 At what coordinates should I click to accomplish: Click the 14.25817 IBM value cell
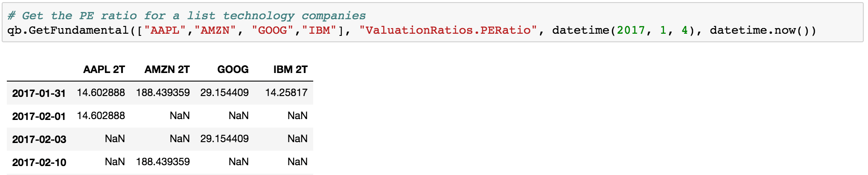click(x=286, y=93)
